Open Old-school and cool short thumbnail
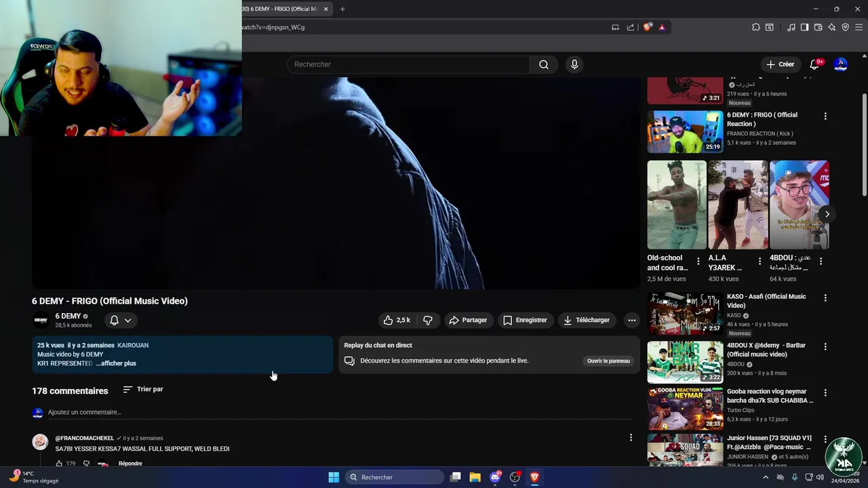 677,205
